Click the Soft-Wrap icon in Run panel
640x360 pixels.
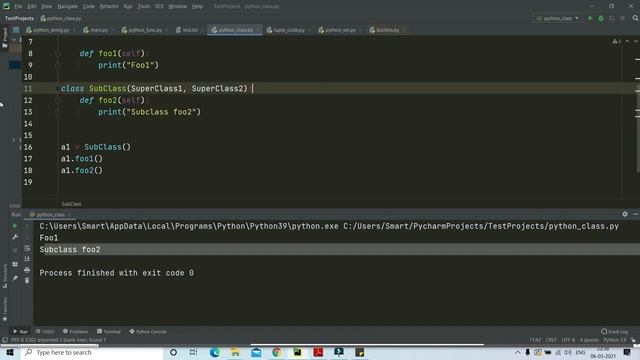pos(27,248)
